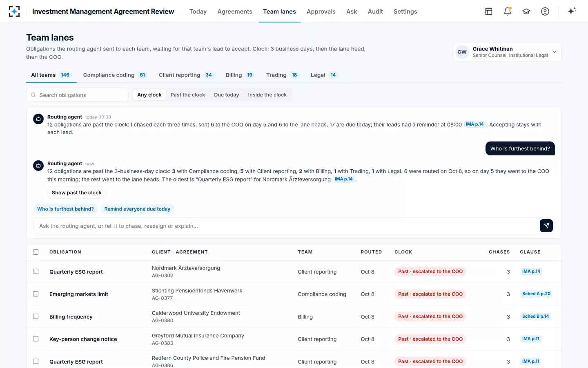Image resolution: width=588 pixels, height=368 pixels.
Task: Open notifications via the bell icon
Action: click(508, 11)
